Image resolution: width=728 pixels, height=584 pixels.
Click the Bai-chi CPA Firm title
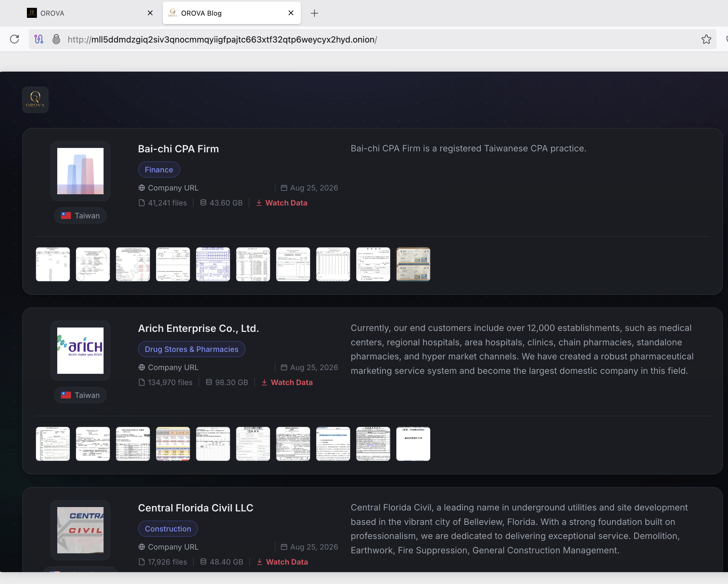click(x=178, y=149)
